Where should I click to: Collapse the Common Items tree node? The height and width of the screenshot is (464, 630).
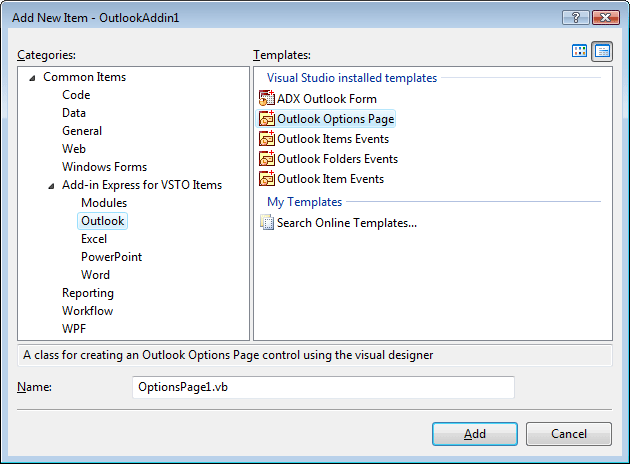[32, 78]
